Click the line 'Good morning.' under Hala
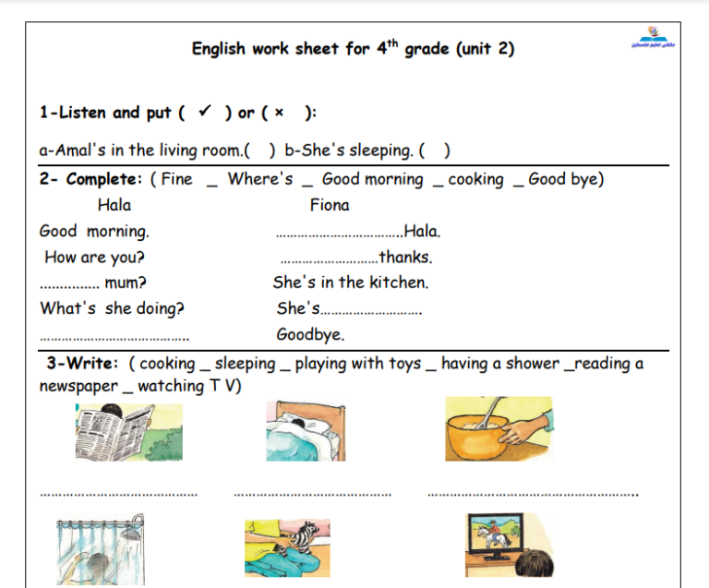This screenshot has width=709, height=588. (94, 232)
